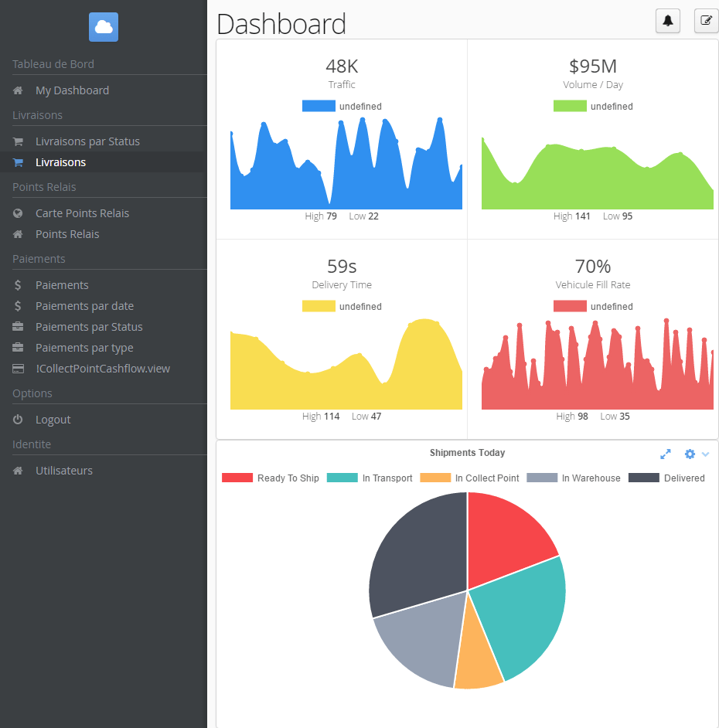
Task: Open the chevron dropdown next to gear
Action: pos(706,454)
